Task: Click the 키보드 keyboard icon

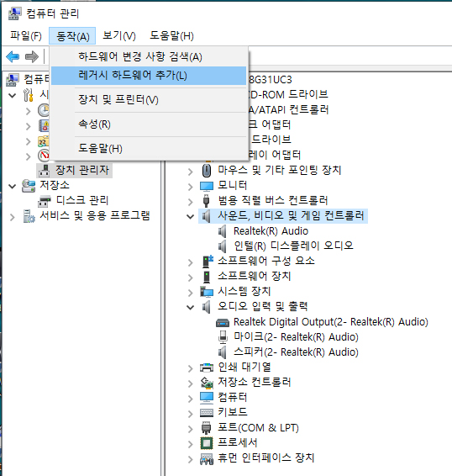Action: point(207,412)
